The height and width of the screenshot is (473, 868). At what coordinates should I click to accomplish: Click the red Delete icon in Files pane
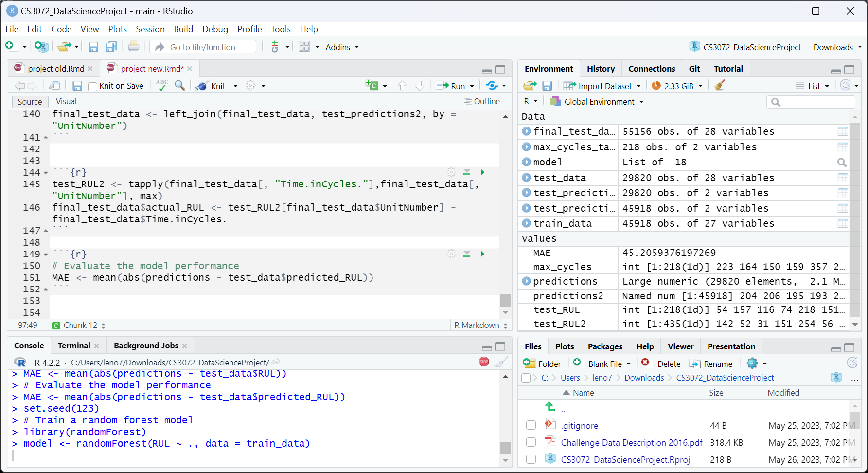pos(645,363)
